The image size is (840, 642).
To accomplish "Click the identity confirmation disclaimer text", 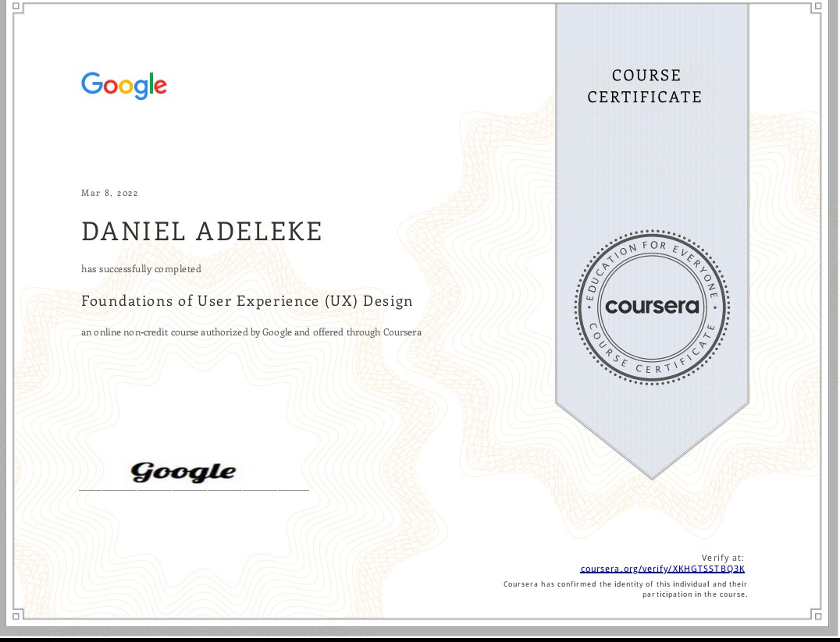I will pos(625,588).
